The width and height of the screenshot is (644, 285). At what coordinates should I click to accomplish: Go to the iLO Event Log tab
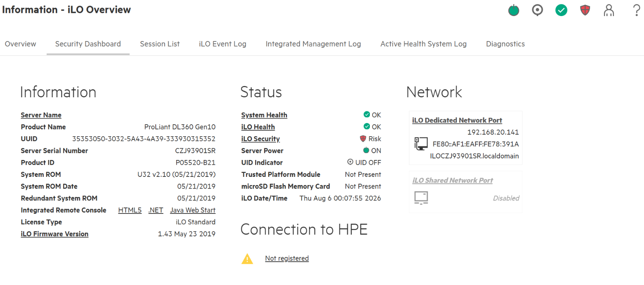click(x=223, y=44)
